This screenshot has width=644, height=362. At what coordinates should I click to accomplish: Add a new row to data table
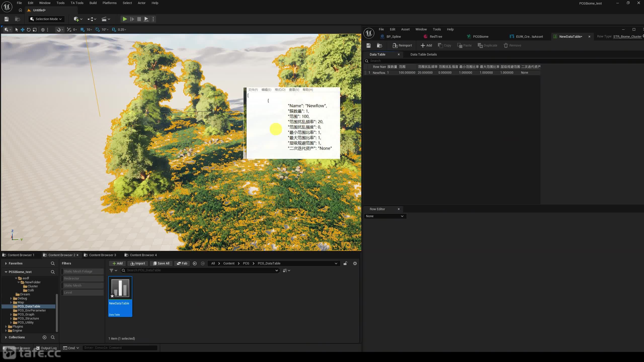(426, 46)
